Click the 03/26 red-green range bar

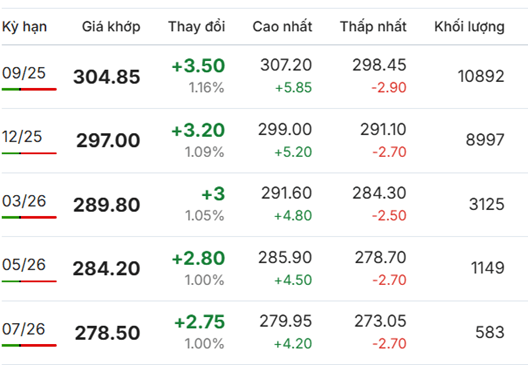click(x=29, y=217)
